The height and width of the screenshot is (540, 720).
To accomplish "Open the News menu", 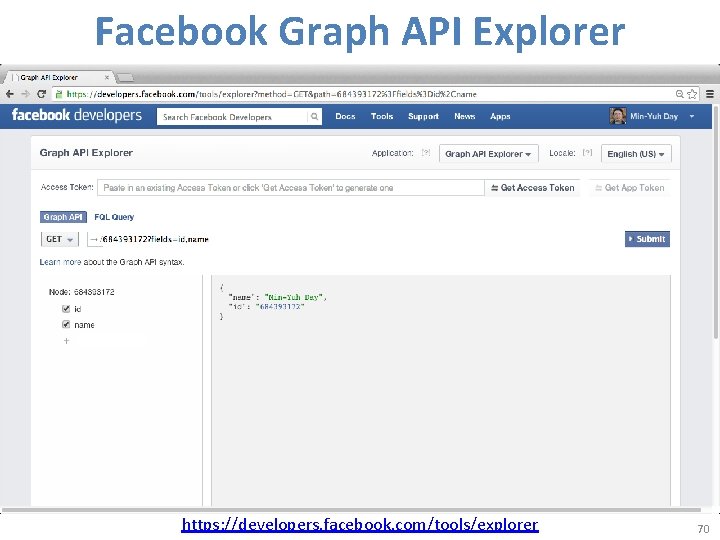I will [465, 117].
